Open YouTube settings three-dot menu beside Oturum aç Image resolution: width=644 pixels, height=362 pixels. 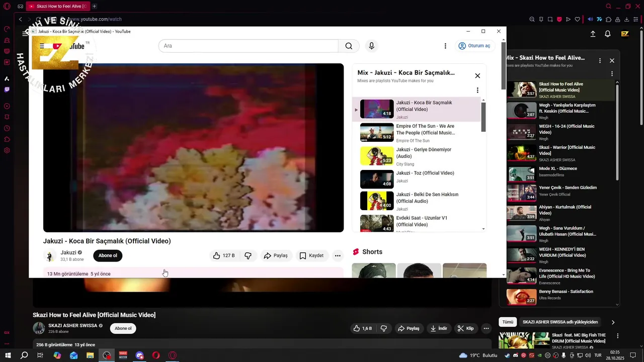pos(445,46)
